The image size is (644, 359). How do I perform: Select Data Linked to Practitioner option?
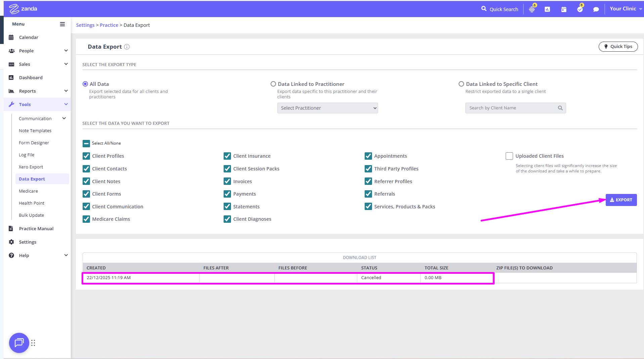273,84
